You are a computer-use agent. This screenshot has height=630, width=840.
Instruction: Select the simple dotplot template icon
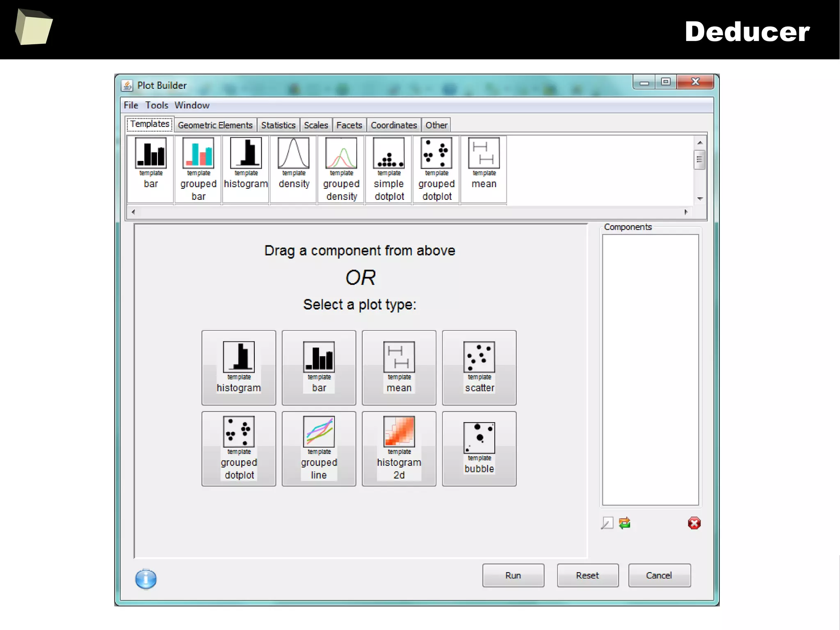(389, 169)
